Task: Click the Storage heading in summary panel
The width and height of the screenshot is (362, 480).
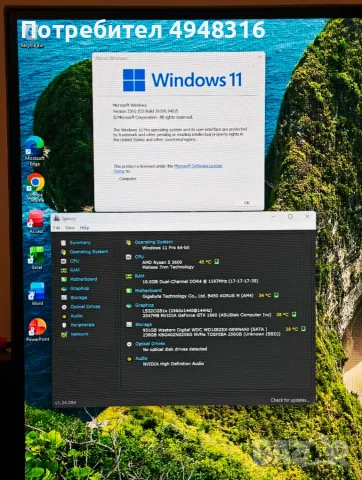Action: coord(144,324)
